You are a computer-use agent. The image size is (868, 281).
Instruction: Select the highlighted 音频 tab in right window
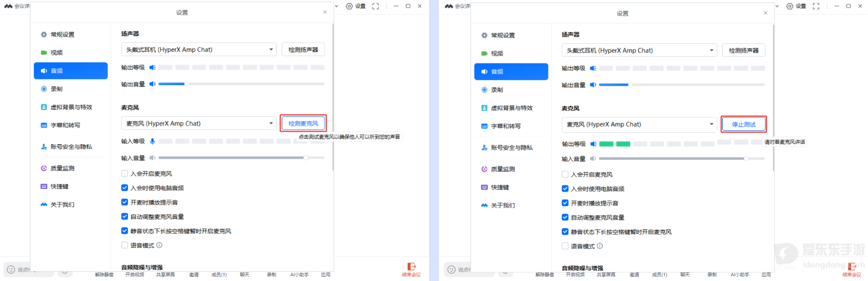click(511, 72)
